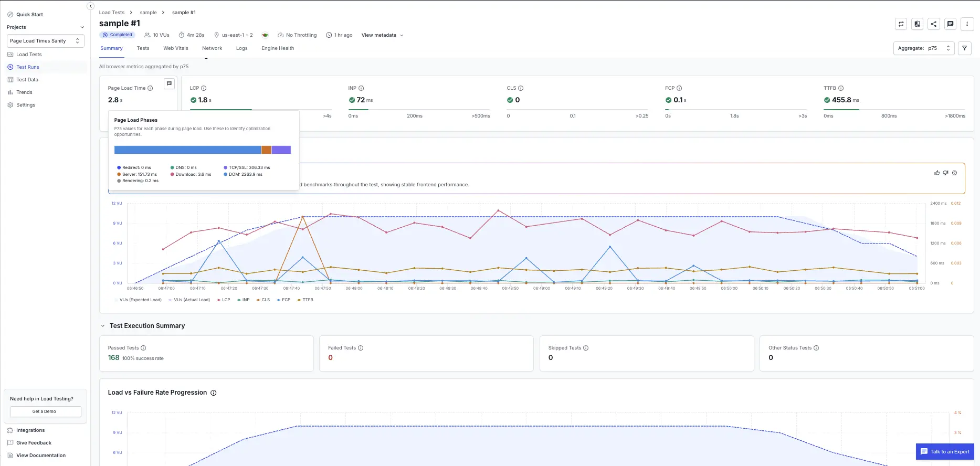Click the Failed Tests info icon

point(361,348)
